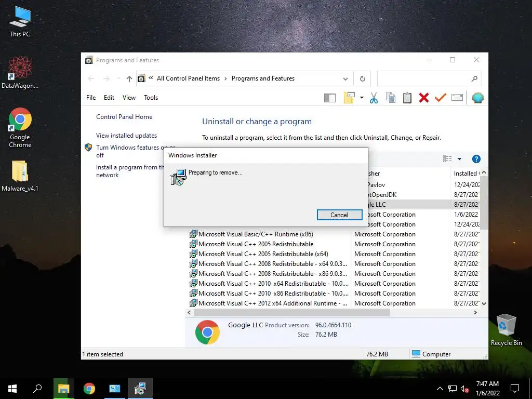Click into the Control Panel search box

(x=429, y=79)
